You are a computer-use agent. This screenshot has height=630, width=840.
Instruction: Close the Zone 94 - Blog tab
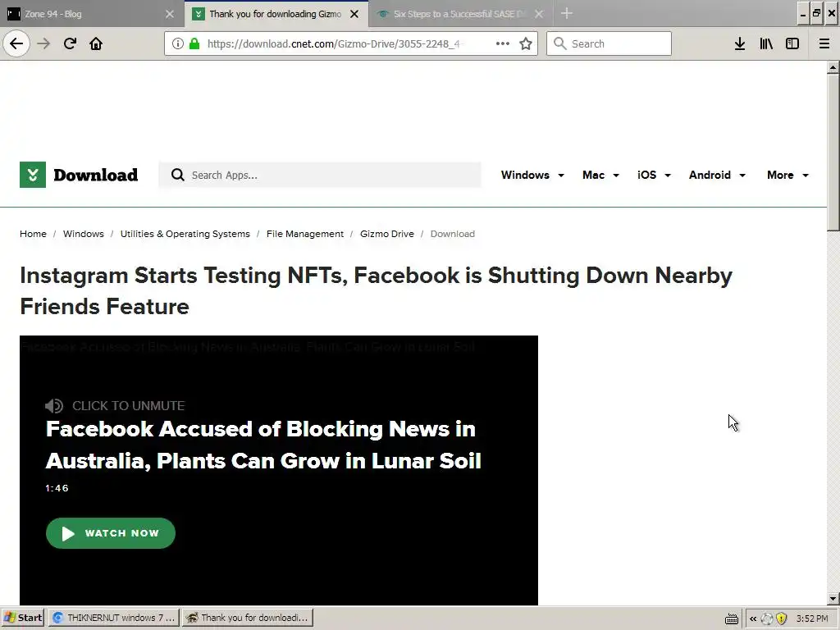tap(169, 14)
